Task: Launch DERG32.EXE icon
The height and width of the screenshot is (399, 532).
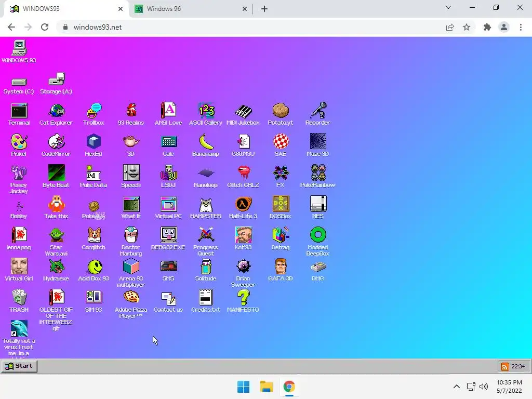Action: 168,239
